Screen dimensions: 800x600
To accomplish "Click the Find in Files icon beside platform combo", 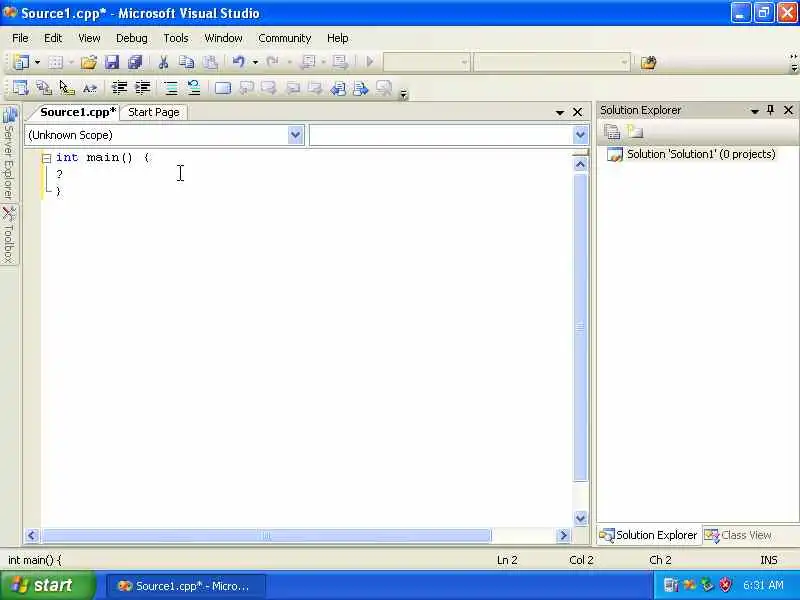I will pos(648,63).
